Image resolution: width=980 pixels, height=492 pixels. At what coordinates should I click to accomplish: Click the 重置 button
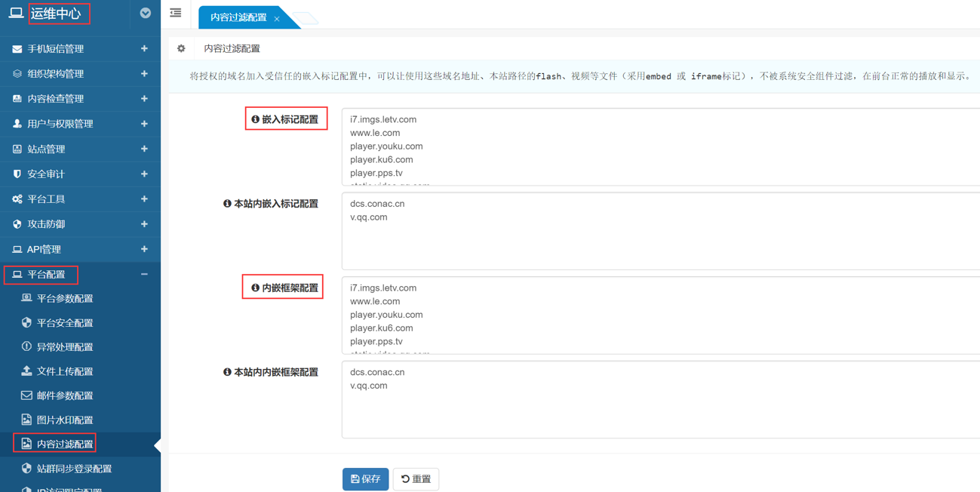tap(416, 479)
